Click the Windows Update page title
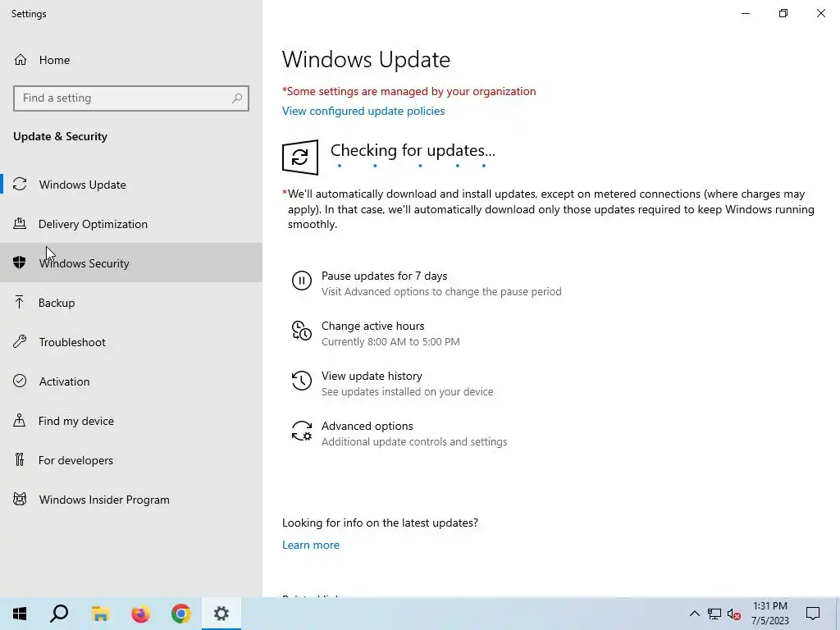Viewport: 840px width, 630px height. tap(366, 59)
